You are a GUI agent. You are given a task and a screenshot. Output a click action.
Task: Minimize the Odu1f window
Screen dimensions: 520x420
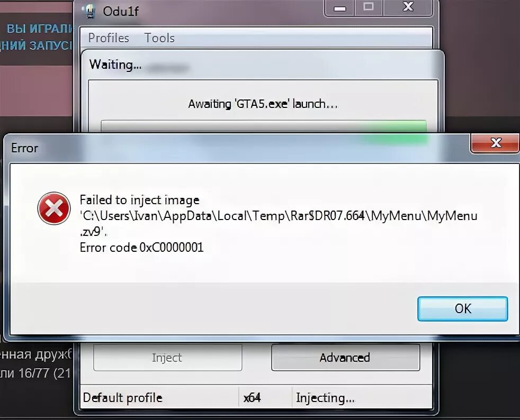(x=339, y=7)
